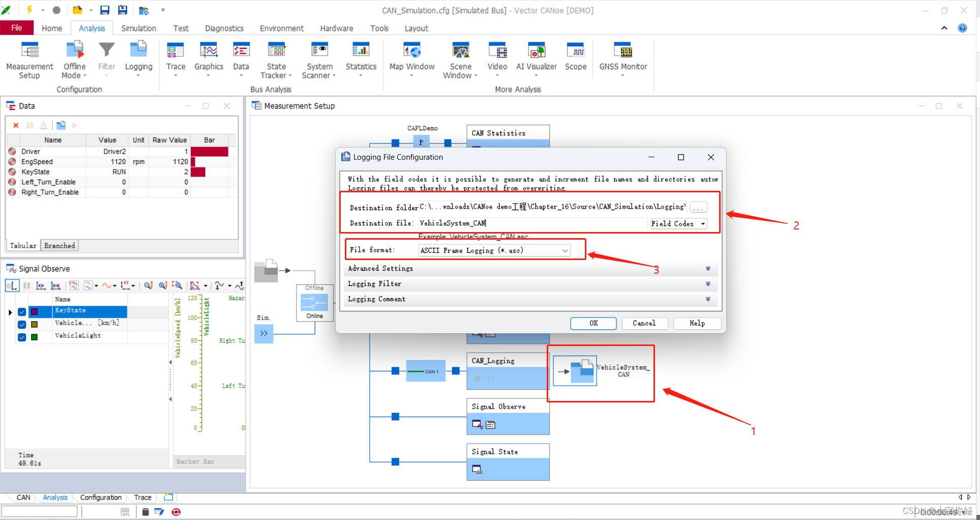Open the Scene Window tool

460,60
